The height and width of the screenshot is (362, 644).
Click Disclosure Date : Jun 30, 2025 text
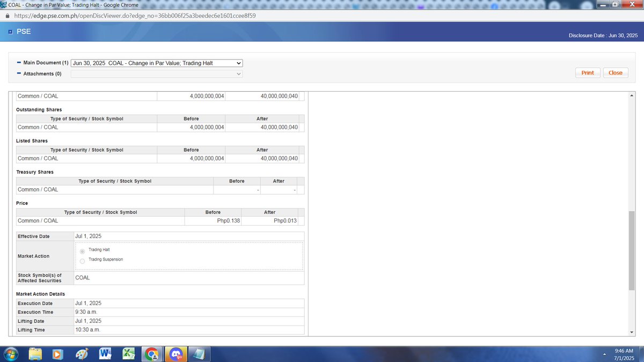[603, 35]
